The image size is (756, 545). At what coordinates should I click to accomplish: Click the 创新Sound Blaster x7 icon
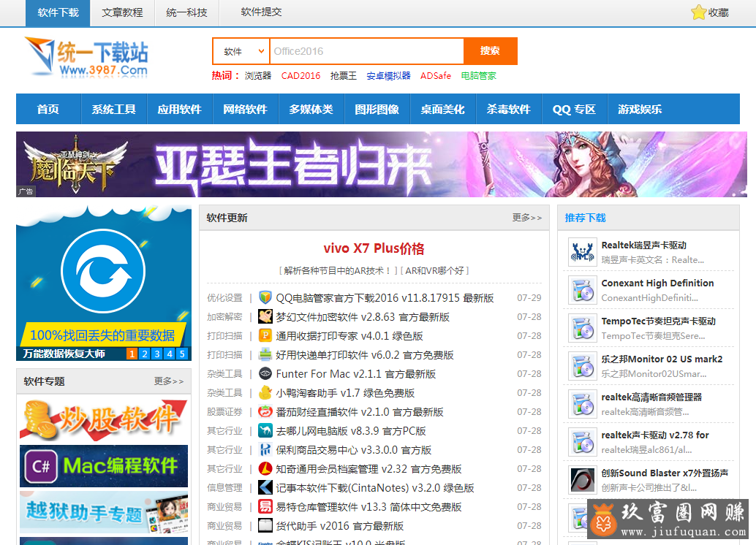(x=583, y=480)
